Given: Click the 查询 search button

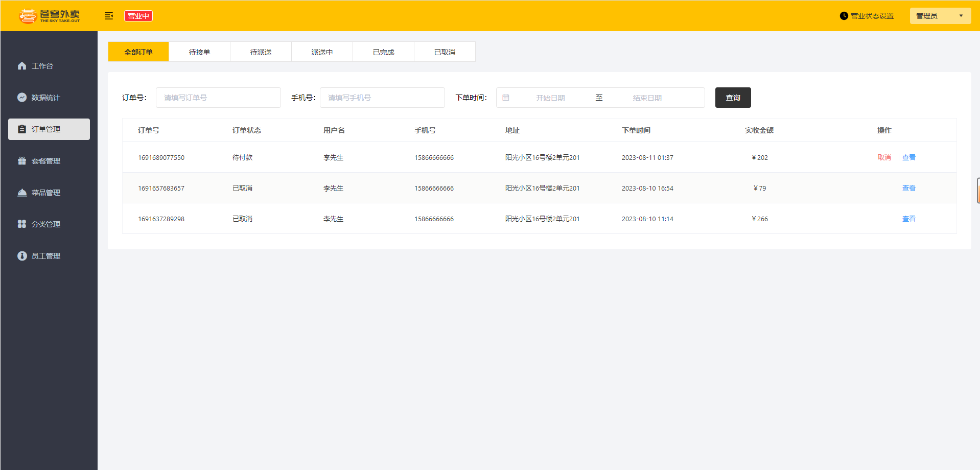Looking at the screenshot, I should (x=733, y=98).
